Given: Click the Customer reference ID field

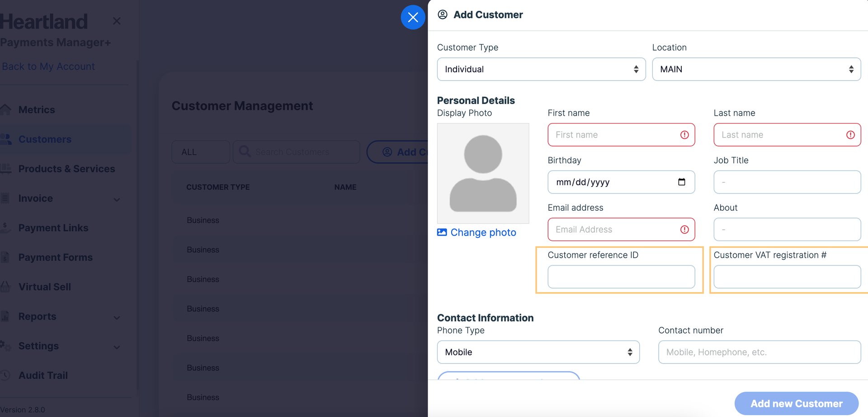Looking at the screenshot, I should tap(621, 277).
